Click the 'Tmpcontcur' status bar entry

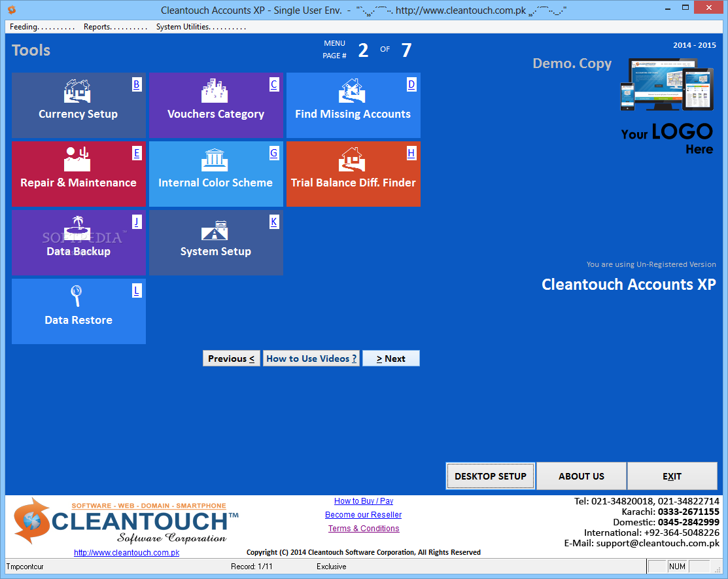click(25, 567)
